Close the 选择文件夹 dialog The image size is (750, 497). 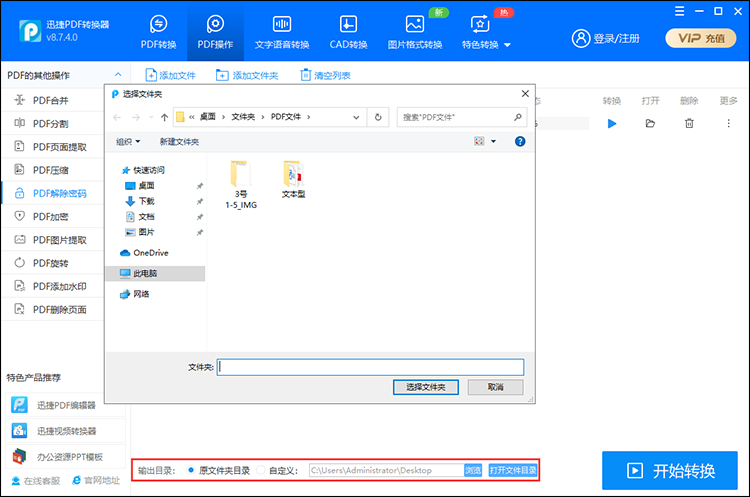click(x=525, y=94)
